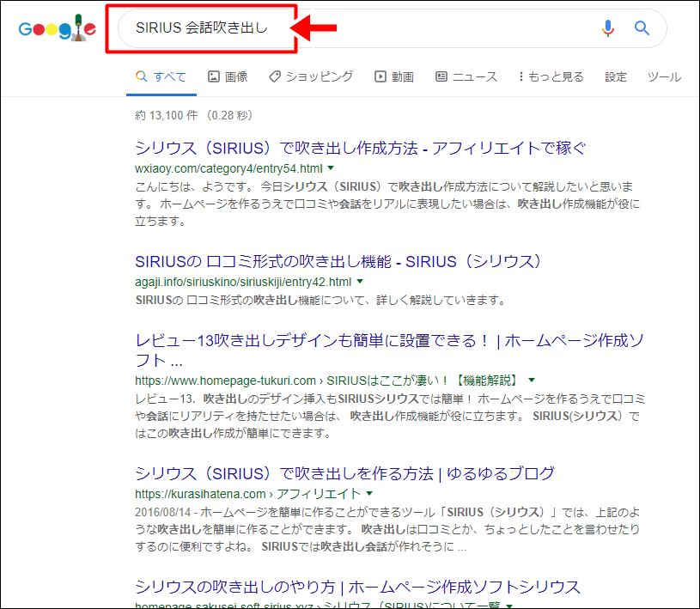700x609 pixels.
Task: Click the three-dot icon beside もっと見る
Action: (x=521, y=76)
